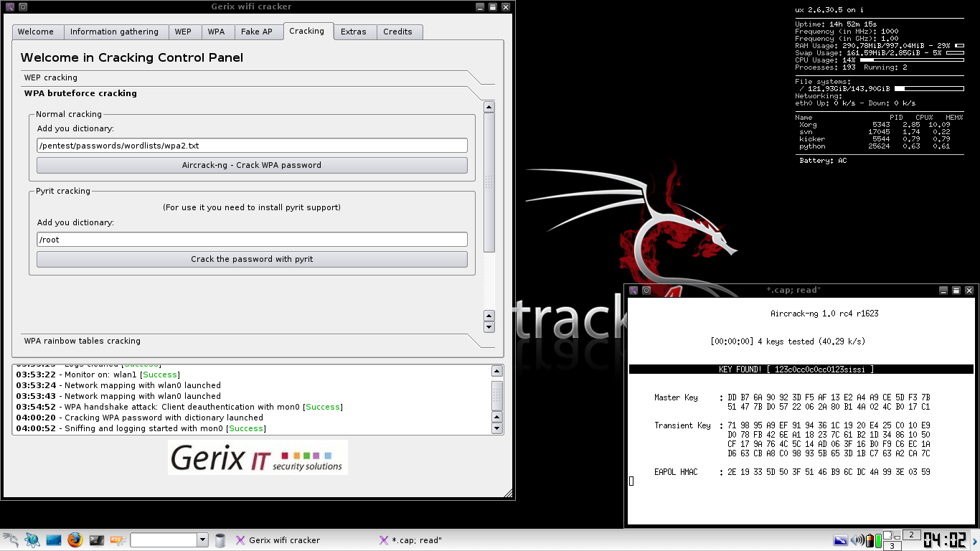Click the blue display resize tray icon
The height and width of the screenshot is (551, 980).
click(x=841, y=540)
